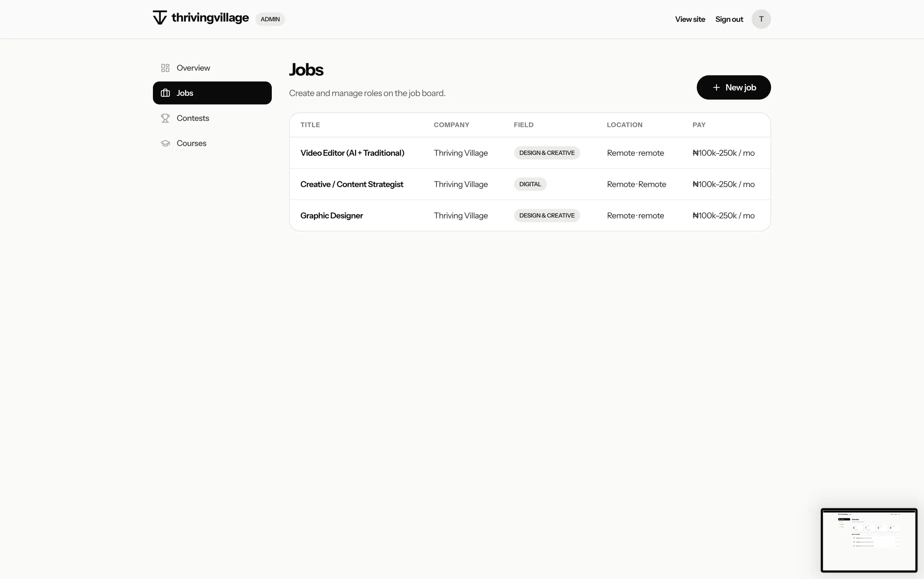Open Graphic Designer job row

[x=530, y=215]
